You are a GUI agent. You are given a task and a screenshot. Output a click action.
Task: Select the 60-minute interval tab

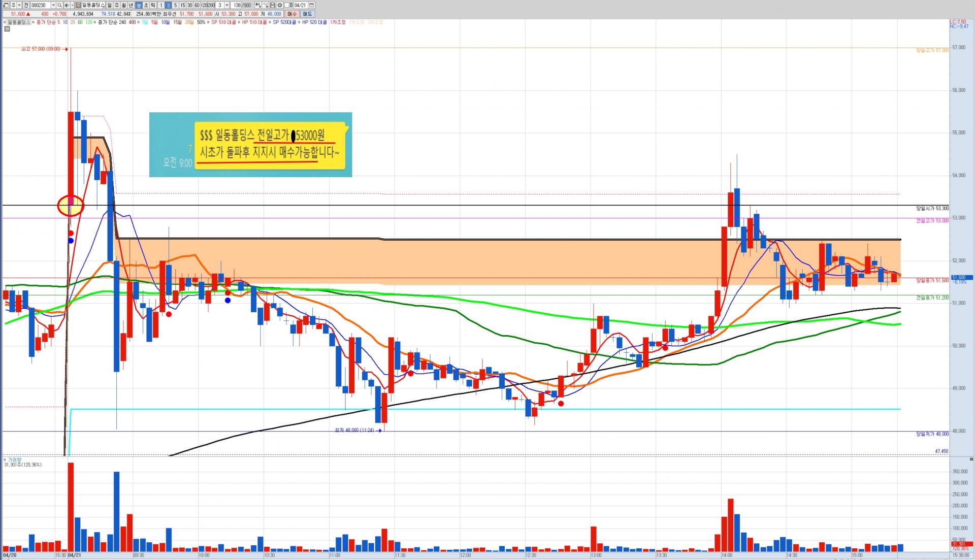[197, 5]
